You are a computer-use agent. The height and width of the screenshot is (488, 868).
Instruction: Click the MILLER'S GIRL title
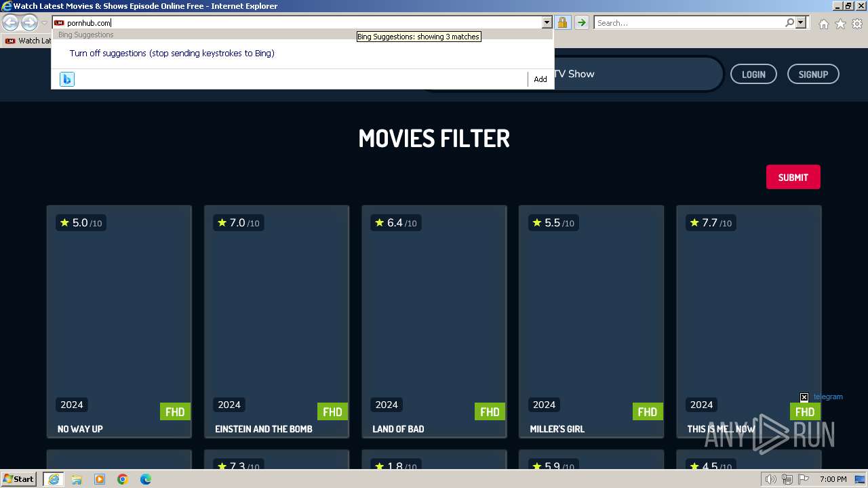(557, 429)
